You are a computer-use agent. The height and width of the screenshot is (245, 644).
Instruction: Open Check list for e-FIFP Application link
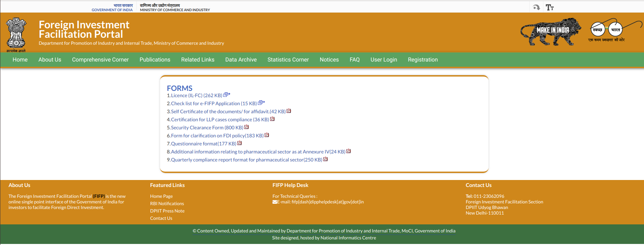214,103
